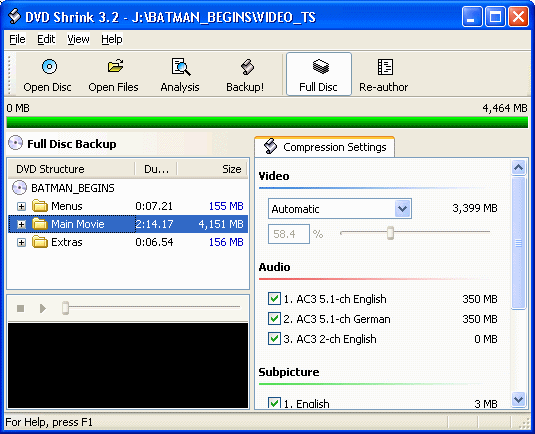Click the Size column header
Image resolution: width=535 pixels, height=434 pixels.
(212, 169)
